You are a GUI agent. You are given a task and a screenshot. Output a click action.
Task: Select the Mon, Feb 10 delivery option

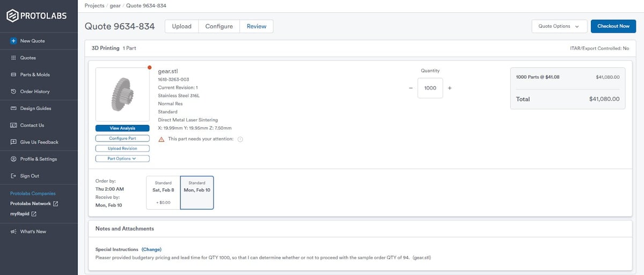pyautogui.click(x=197, y=192)
